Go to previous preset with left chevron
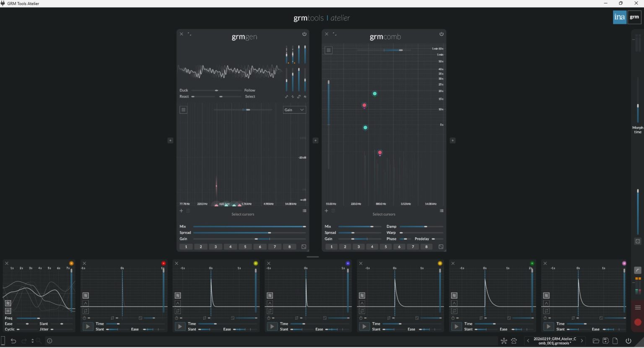 [528, 341]
